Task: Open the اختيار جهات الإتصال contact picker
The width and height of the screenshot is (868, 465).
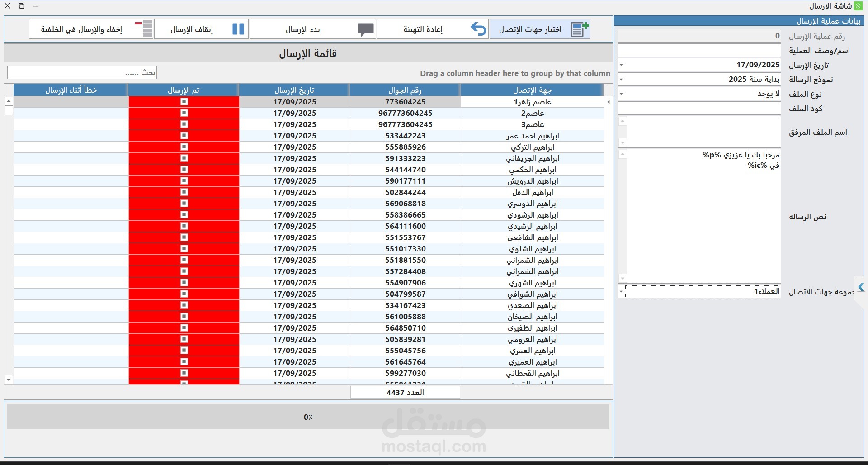Action: [x=540, y=29]
